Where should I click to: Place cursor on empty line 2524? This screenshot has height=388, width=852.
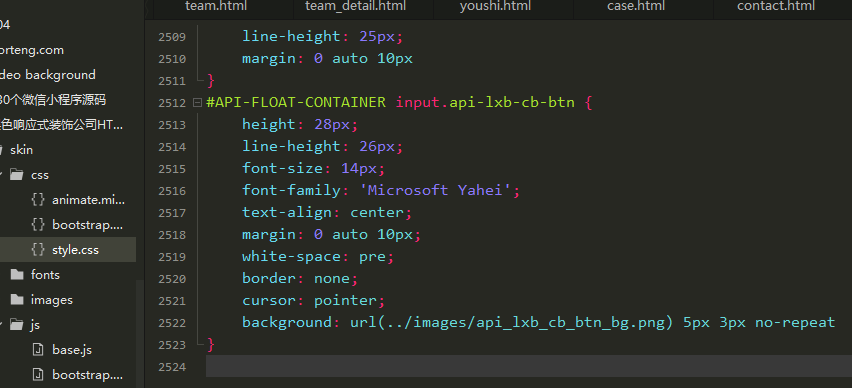coord(529,367)
